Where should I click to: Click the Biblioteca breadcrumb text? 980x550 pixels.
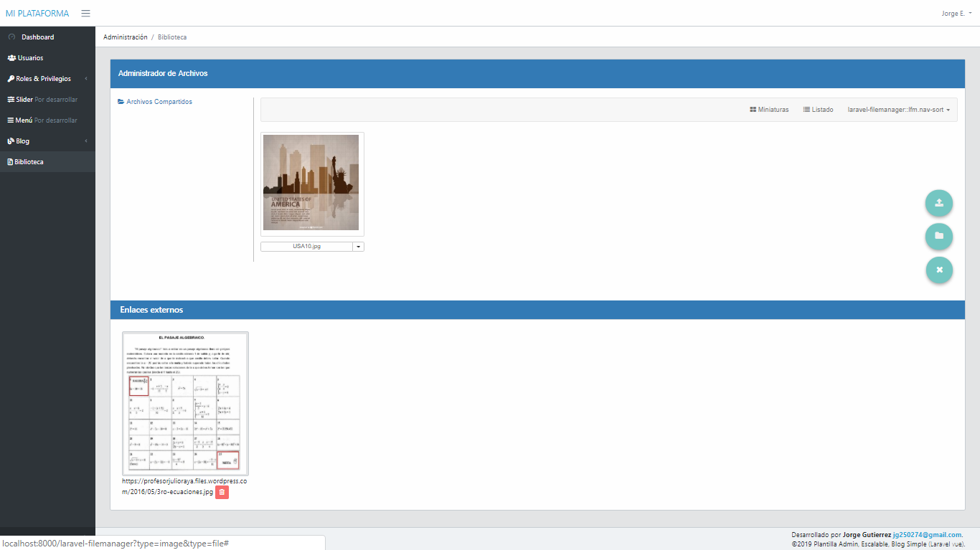[x=172, y=37]
